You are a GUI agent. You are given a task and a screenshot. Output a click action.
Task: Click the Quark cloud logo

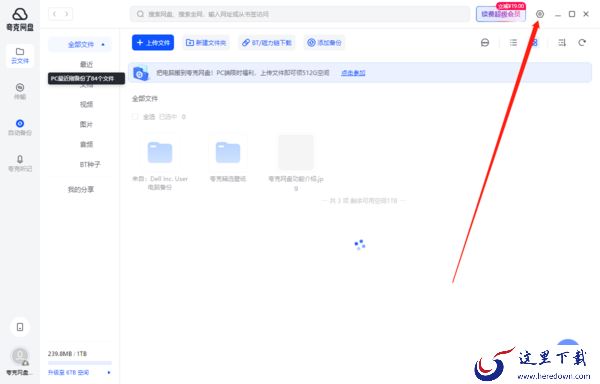click(x=20, y=15)
